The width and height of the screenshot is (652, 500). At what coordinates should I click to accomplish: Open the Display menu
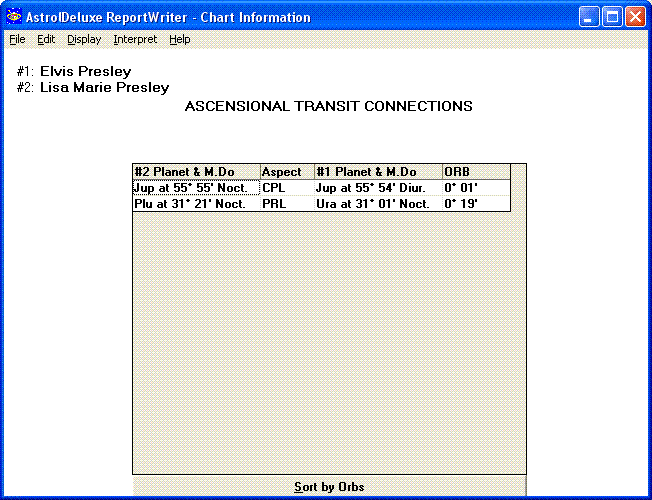click(84, 39)
